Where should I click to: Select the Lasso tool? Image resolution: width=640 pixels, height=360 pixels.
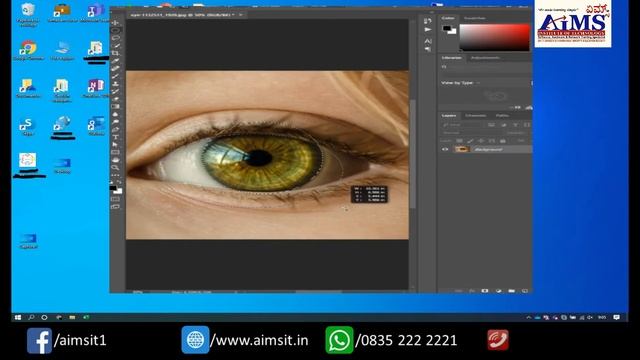coord(116,38)
